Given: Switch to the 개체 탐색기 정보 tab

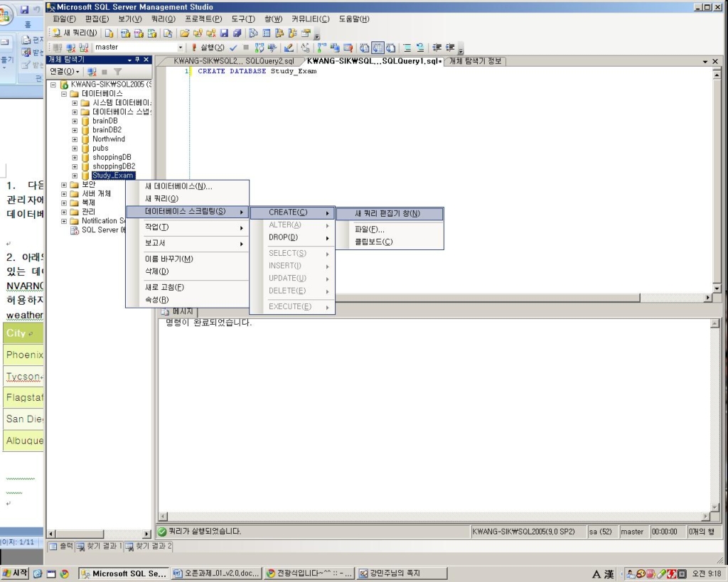Looking at the screenshot, I should [475, 61].
